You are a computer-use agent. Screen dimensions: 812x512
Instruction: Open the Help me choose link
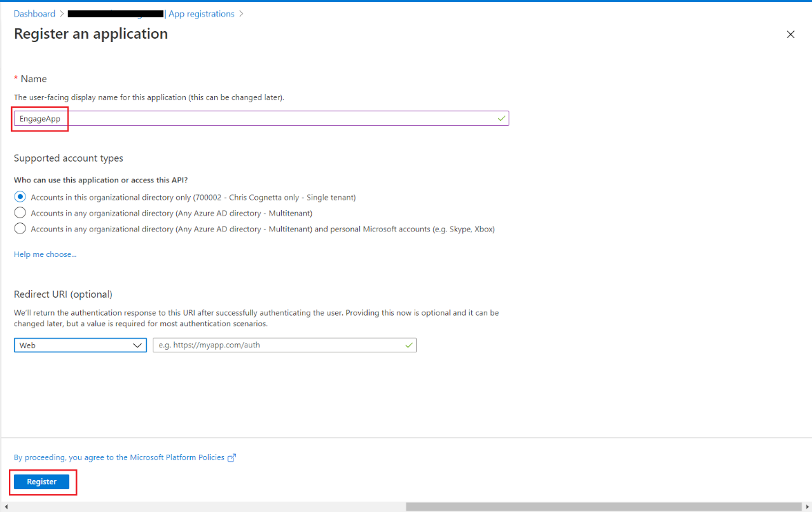(45, 254)
